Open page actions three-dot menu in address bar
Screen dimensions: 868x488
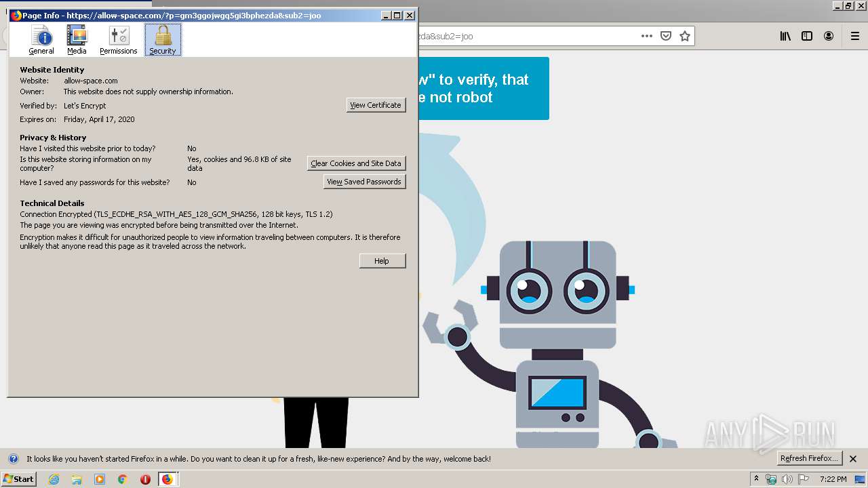click(646, 36)
